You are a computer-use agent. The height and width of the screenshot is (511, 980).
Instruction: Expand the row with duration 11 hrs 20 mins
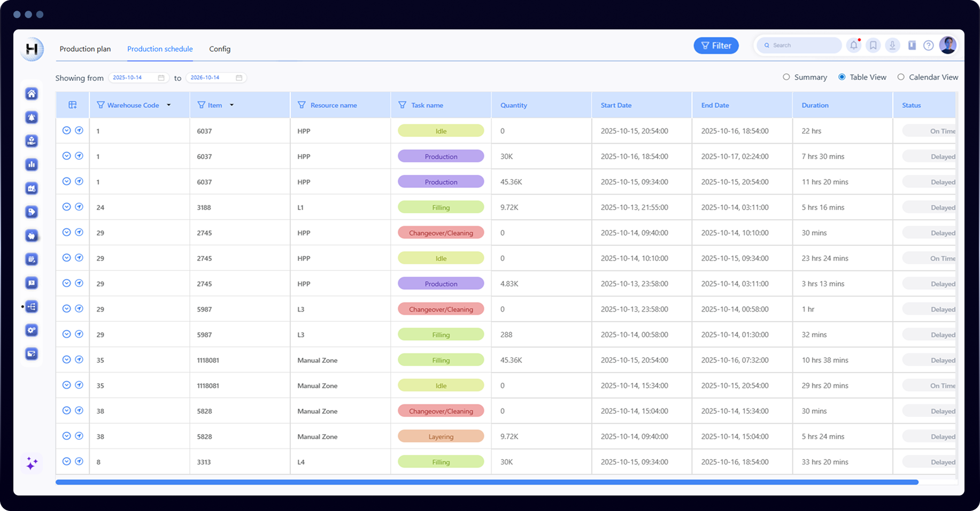pyautogui.click(x=66, y=181)
